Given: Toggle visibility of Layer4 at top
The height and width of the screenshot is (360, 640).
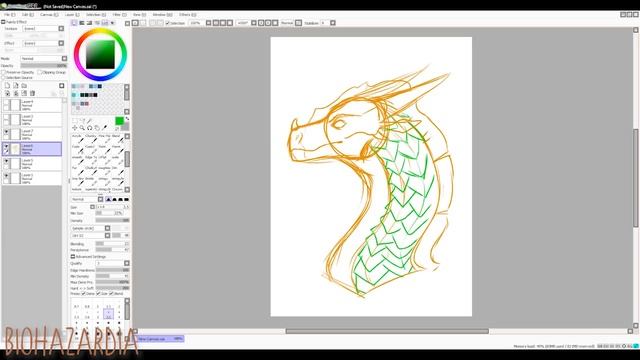Looking at the screenshot, I should 6,102.
